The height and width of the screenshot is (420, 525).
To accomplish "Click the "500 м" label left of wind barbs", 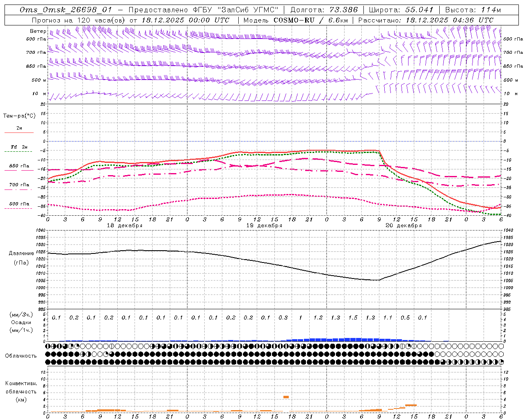I will [39, 80].
